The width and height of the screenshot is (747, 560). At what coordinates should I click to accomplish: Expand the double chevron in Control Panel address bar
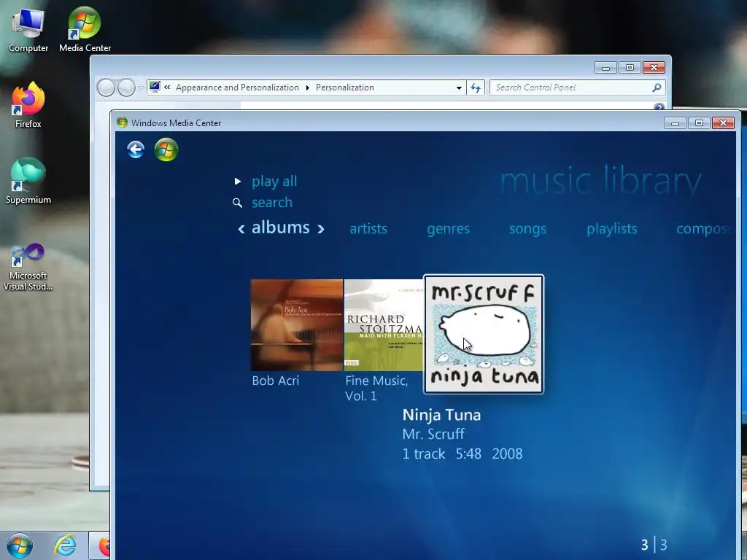point(167,87)
